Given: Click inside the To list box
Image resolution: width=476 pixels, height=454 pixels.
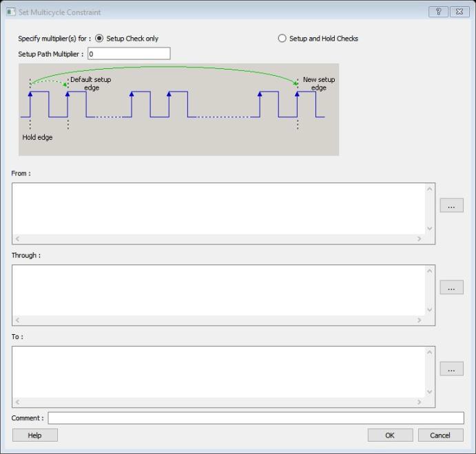Looking at the screenshot, I should (219, 371).
